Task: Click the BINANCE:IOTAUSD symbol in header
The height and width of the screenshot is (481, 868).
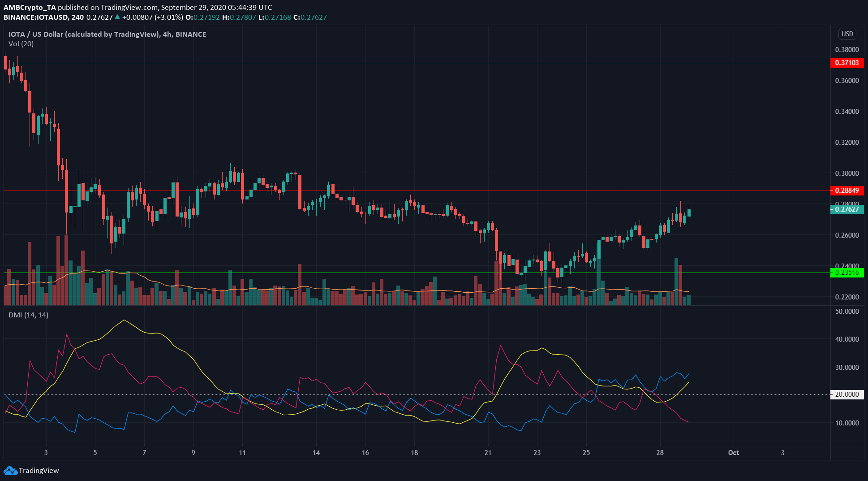Action: 36,17
